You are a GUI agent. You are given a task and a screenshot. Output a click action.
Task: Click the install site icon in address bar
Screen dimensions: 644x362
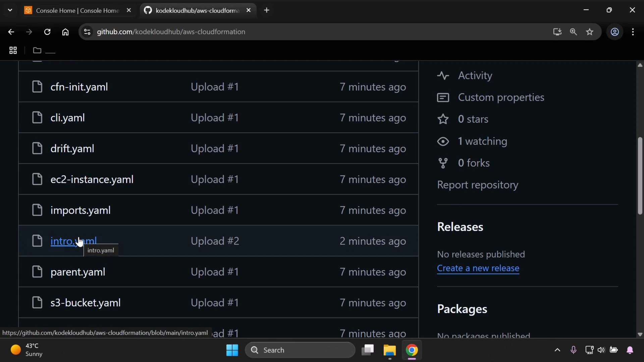557,32
